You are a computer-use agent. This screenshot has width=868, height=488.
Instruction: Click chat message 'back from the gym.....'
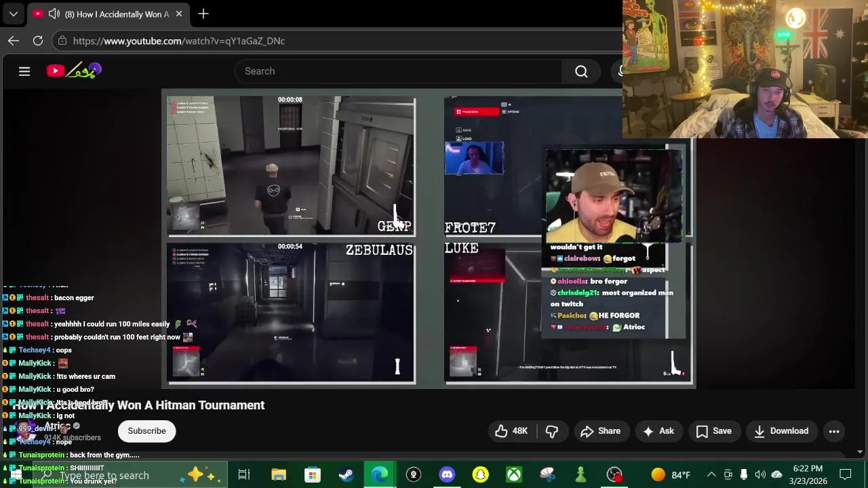click(x=104, y=455)
